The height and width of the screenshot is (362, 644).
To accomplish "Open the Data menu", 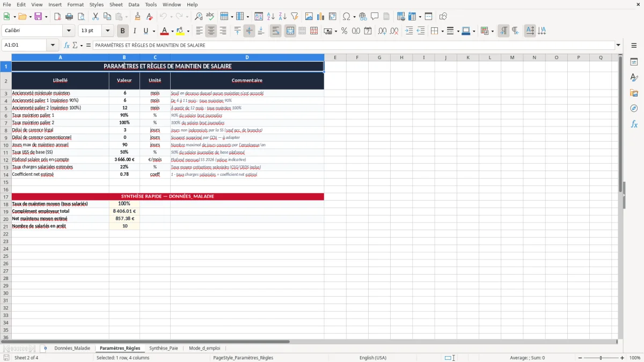I will [134, 4].
